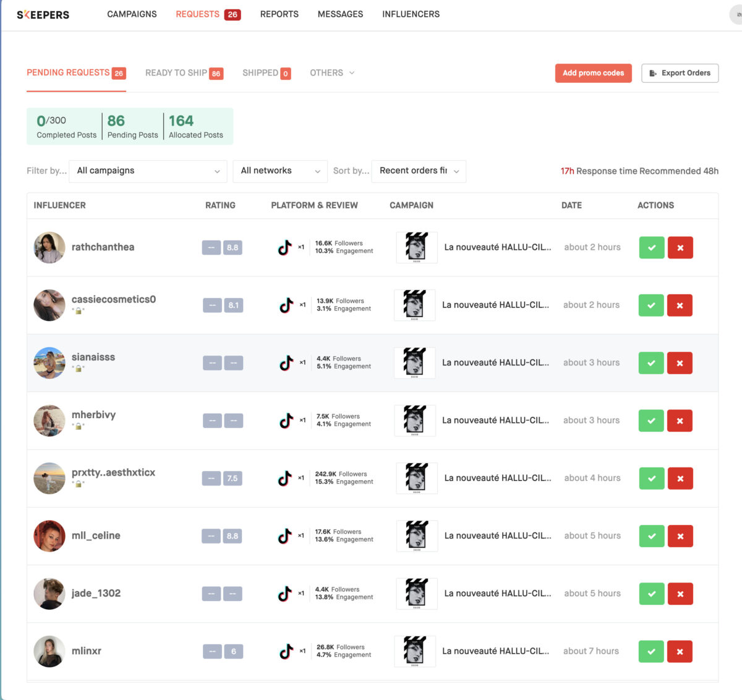Open mlinxr's profile picture thumbnail
The height and width of the screenshot is (700, 742).
click(49, 651)
